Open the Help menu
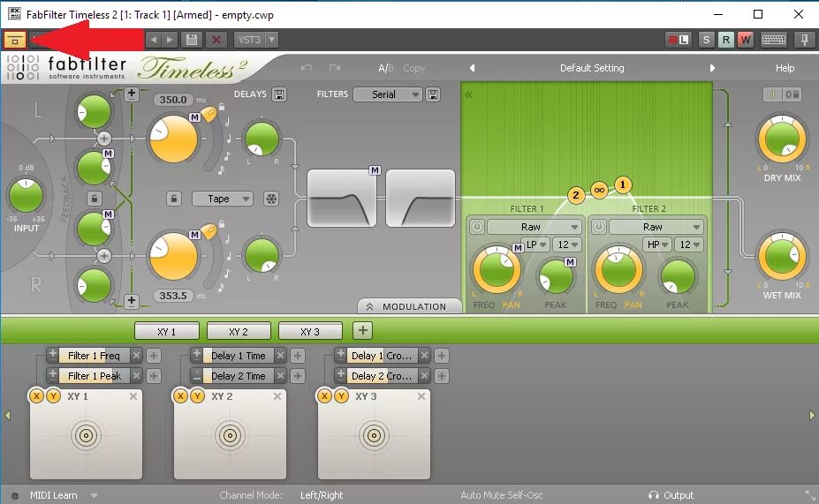The image size is (819, 504). point(785,68)
